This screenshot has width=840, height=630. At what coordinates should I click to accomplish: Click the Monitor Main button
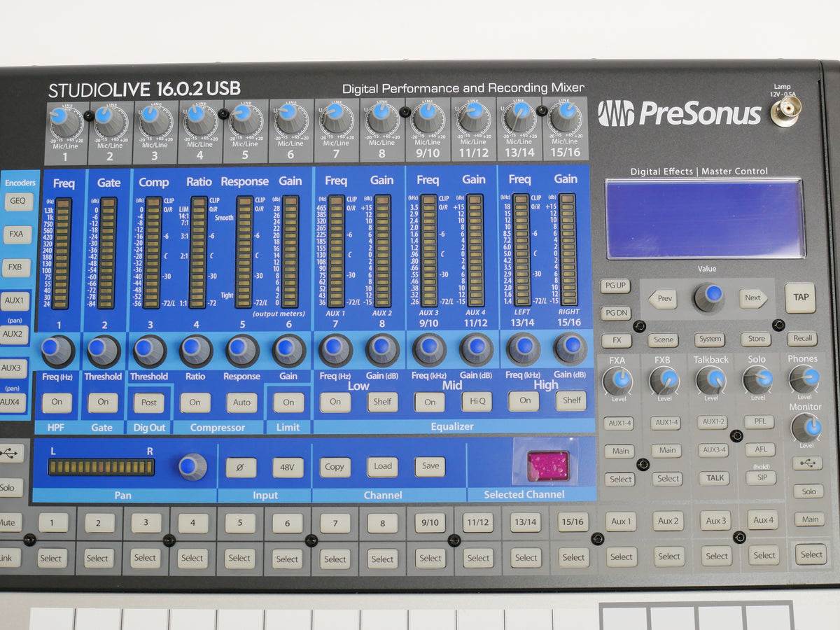click(x=809, y=519)
